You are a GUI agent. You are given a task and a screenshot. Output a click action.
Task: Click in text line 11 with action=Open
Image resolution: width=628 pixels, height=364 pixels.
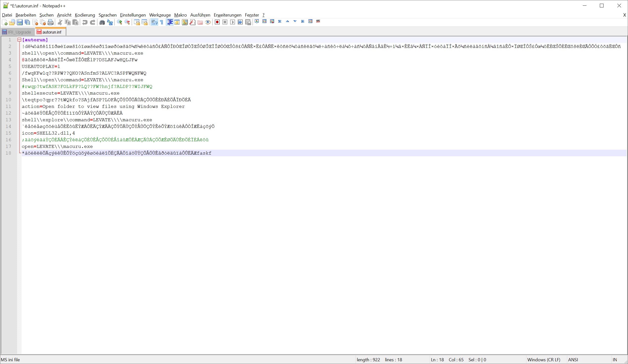(x=103, y=107)
